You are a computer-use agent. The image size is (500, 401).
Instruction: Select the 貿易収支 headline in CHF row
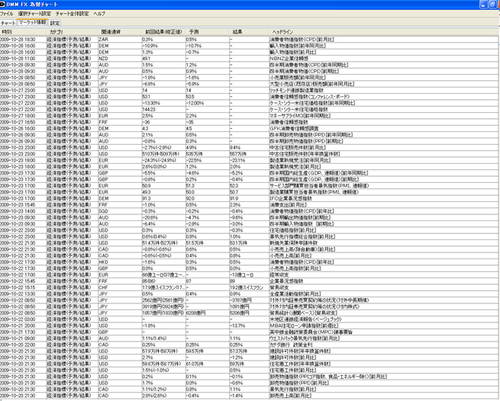click(279, 287)
